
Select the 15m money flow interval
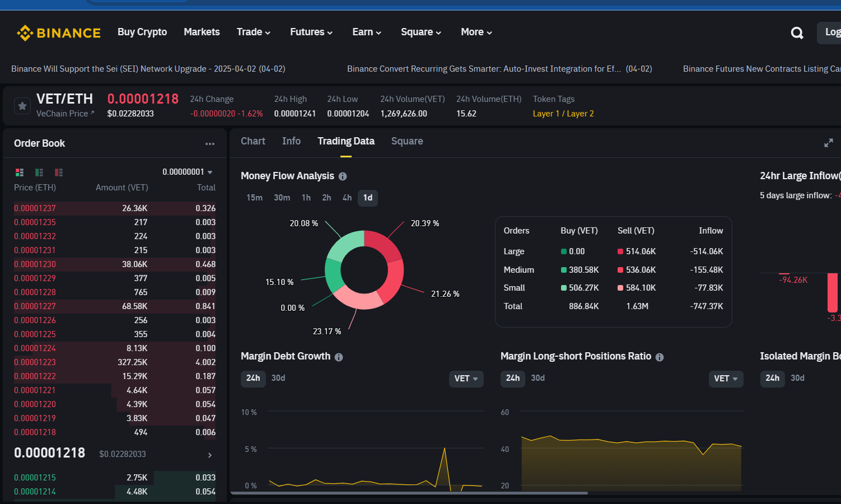[x=254, y=198]
